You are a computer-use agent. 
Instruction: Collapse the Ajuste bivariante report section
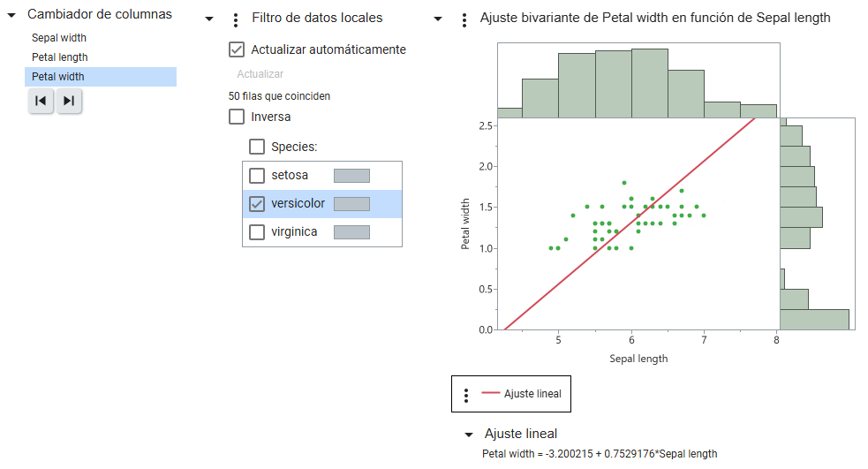(x=438, y=19)
